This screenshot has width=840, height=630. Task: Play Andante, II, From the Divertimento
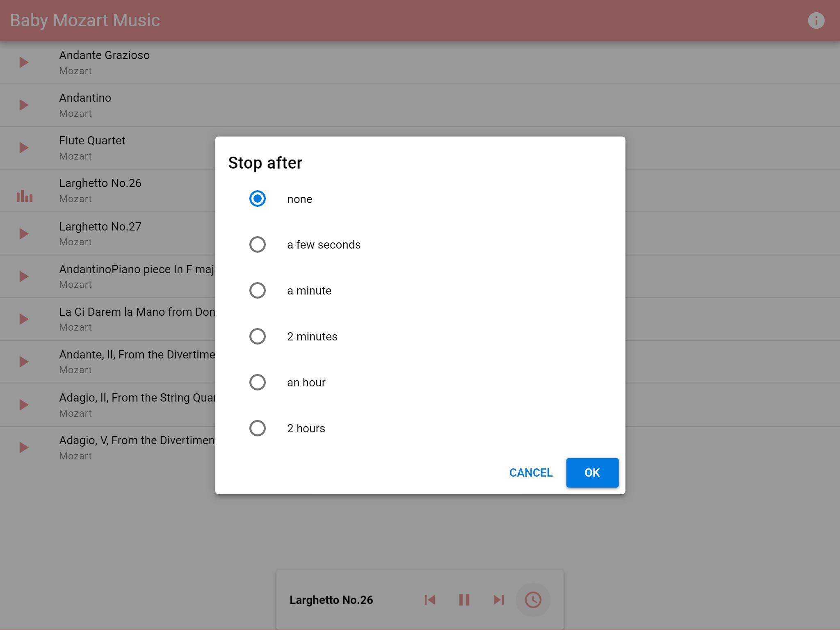(24, 362)
